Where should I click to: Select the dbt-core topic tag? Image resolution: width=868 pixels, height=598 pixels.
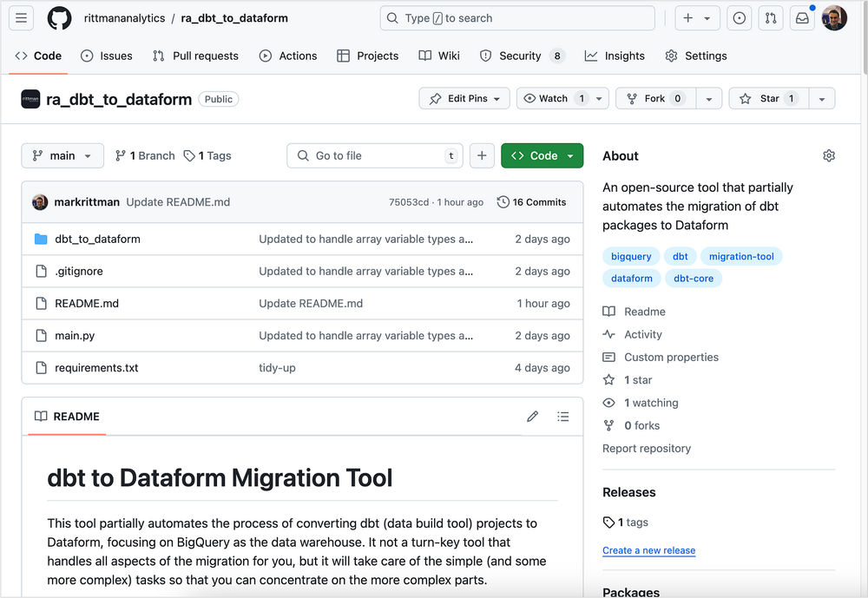694,279
